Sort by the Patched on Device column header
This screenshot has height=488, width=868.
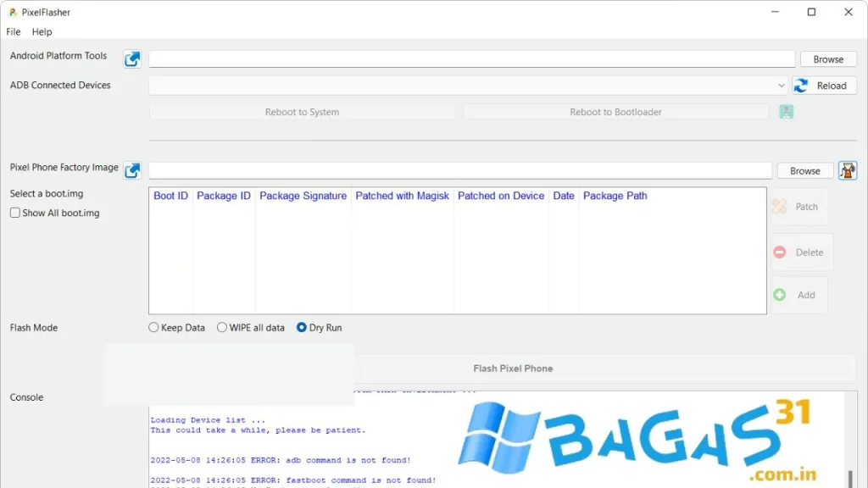(x=501, y=196)
